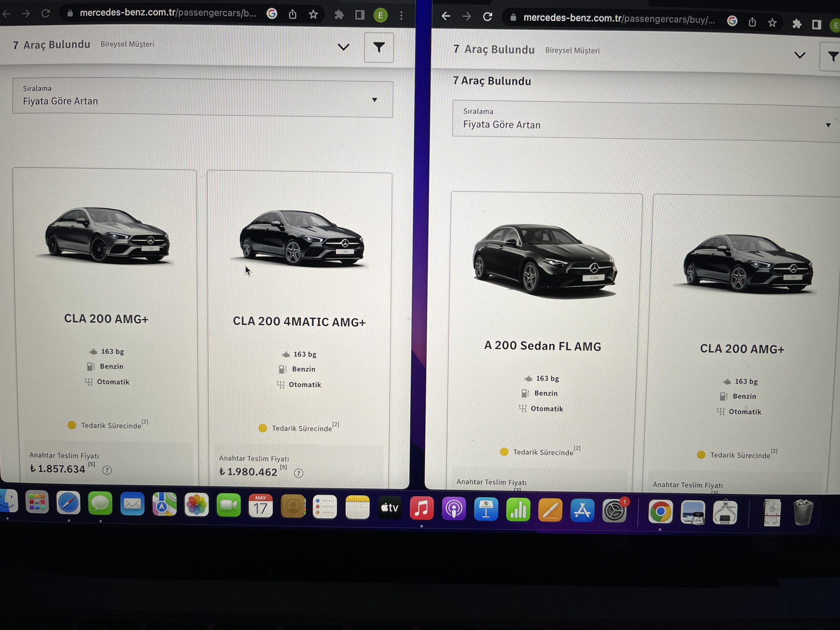Open the filter funnel in left window
The image size is (840, 630).
tap(379, 47)
